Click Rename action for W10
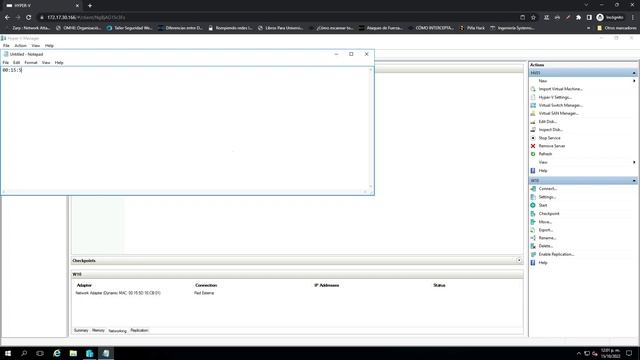This screenshot has height=360, width=640. (x=547, y=238)
